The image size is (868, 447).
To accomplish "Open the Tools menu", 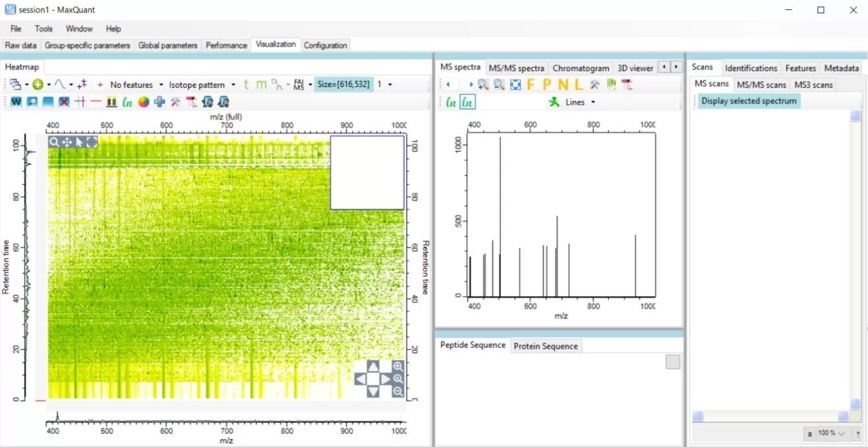I will 43,28.
